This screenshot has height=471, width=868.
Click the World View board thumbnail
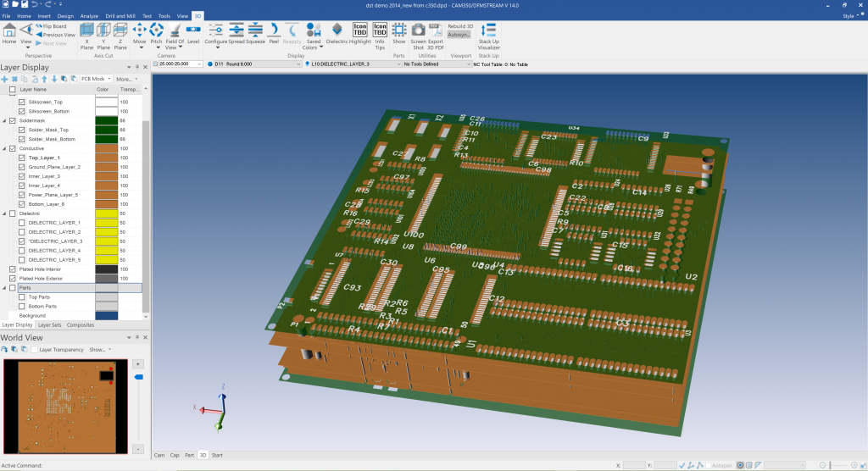(x=64, y=407)
